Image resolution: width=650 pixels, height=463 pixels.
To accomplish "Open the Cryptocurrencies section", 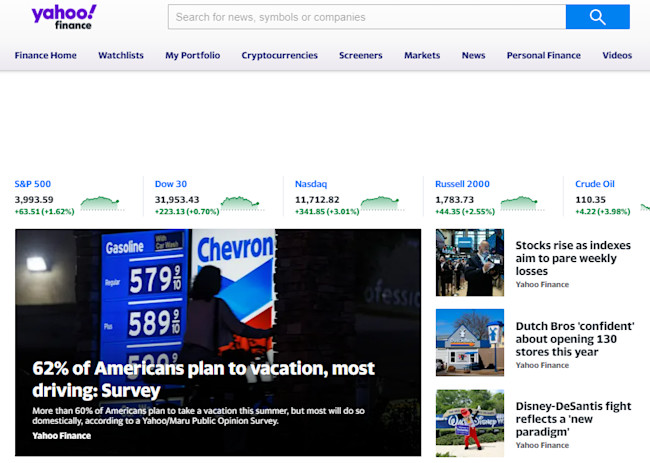I will [x=279, y=55].
